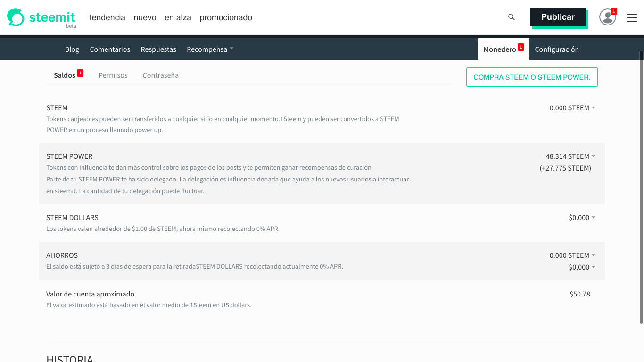Screen dimensions: 644x362
Task: Switch to the Comentarios tab
Action: pos(110,49)
